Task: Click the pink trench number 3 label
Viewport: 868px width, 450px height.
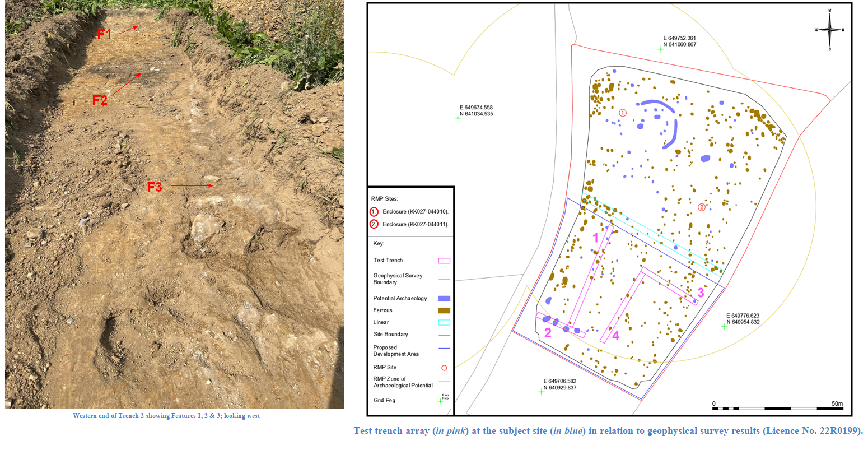Action: coord(700,293)
